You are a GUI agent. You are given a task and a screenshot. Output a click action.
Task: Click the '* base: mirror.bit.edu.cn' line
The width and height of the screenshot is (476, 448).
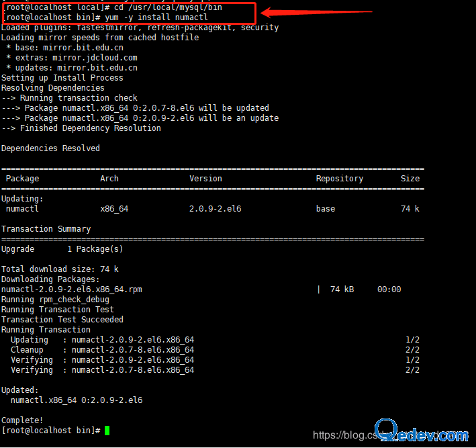64,48
